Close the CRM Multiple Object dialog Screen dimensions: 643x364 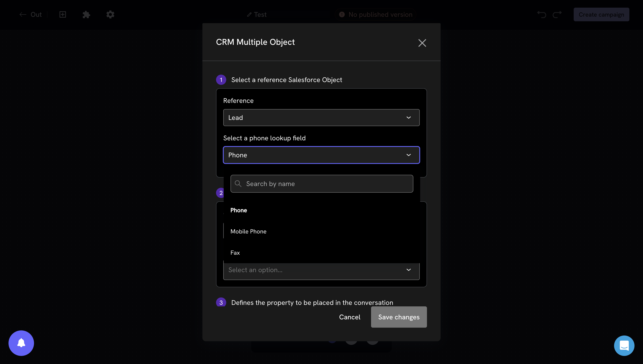422,43
